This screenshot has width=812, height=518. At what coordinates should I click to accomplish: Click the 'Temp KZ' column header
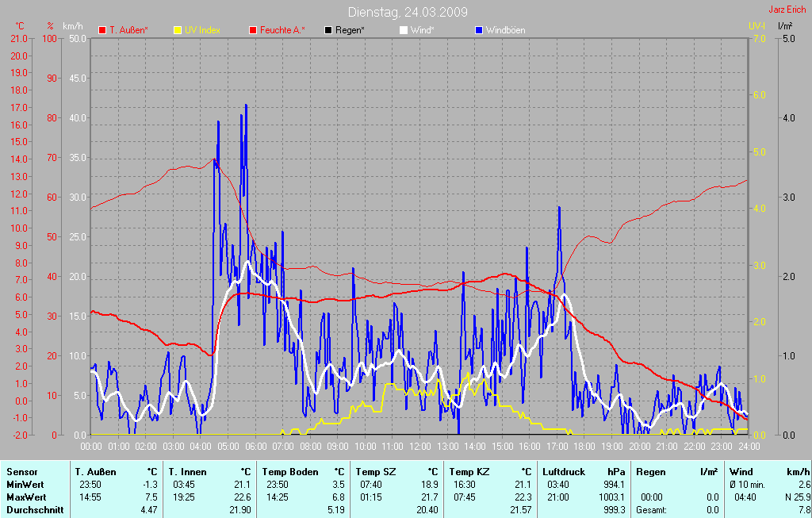pyautogui.click(x=469, y=472)
